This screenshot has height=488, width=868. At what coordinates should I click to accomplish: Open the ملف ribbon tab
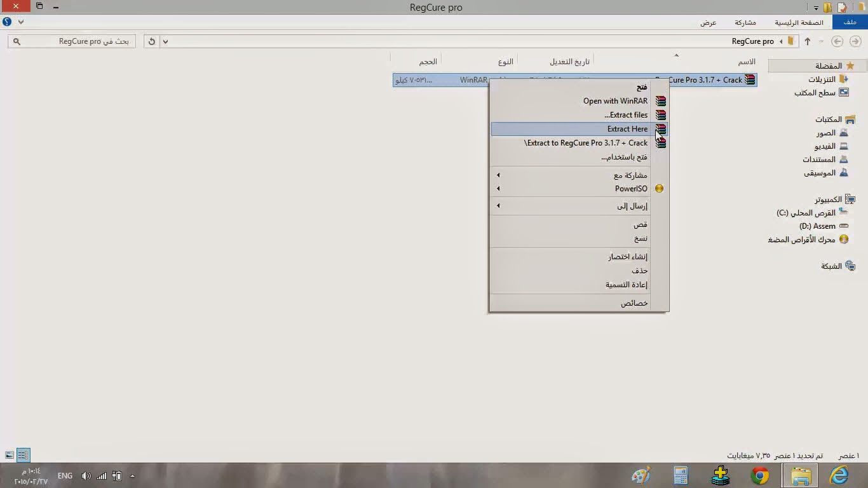850,22
